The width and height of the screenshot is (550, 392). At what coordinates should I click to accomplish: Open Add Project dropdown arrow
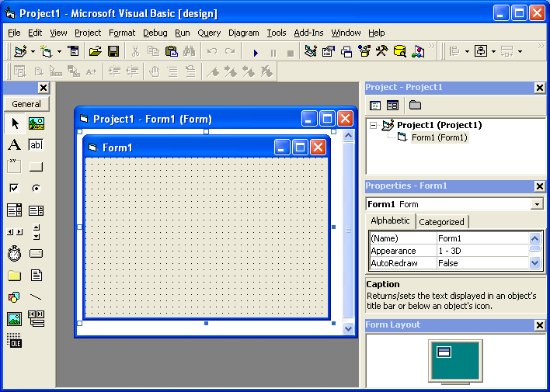pyautogui.click(x=33, y=51)
